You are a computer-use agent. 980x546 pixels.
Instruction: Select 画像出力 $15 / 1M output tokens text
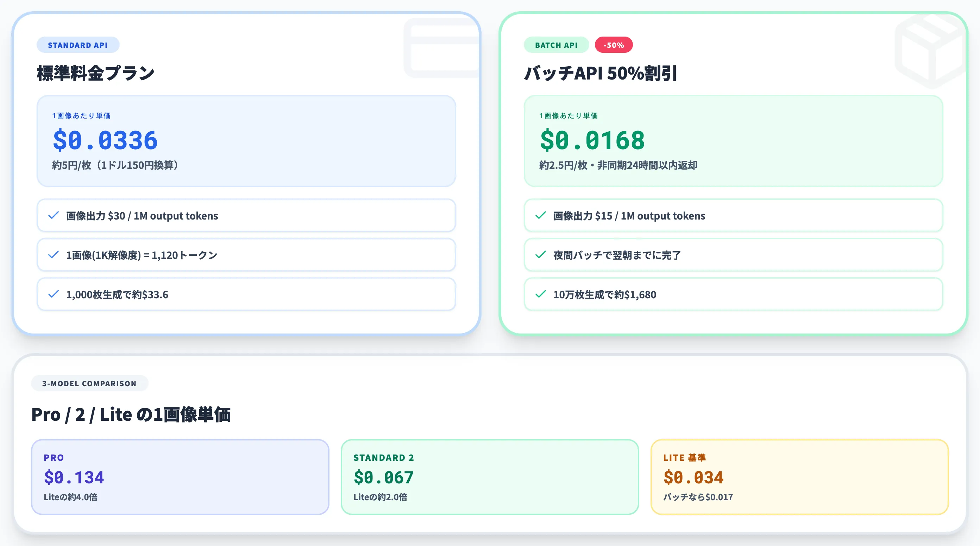[x=629, y=216]
